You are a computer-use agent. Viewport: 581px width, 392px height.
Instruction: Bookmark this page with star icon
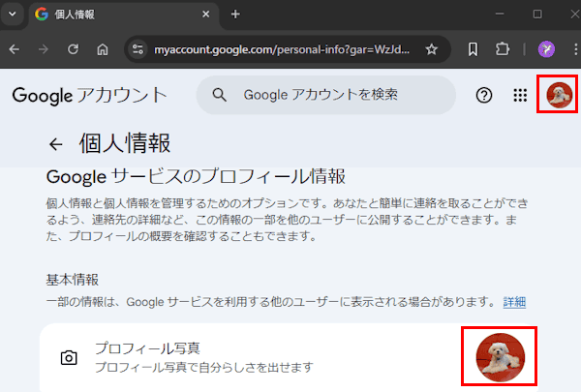coord(431,49)
